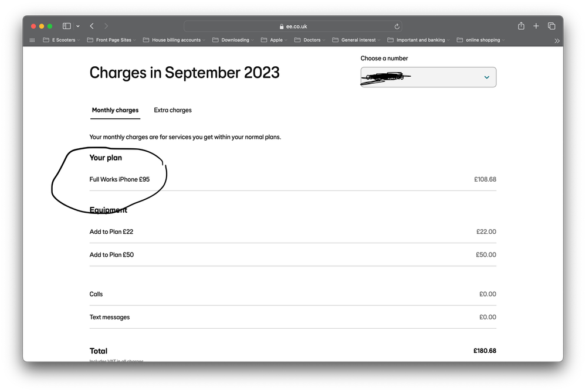This screenshot has height=392, width=586.
Task: Click the £22.00 equipment amount
Action: 486,232
